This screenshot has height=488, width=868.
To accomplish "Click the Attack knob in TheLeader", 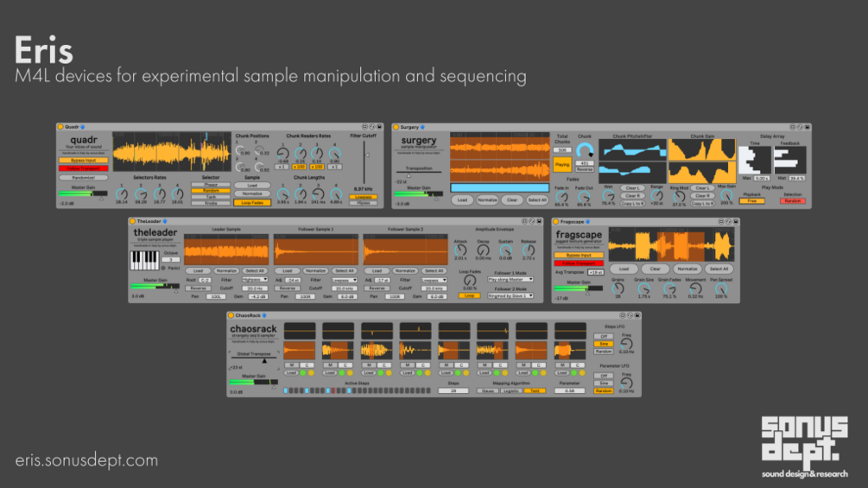I will point(460,250).
